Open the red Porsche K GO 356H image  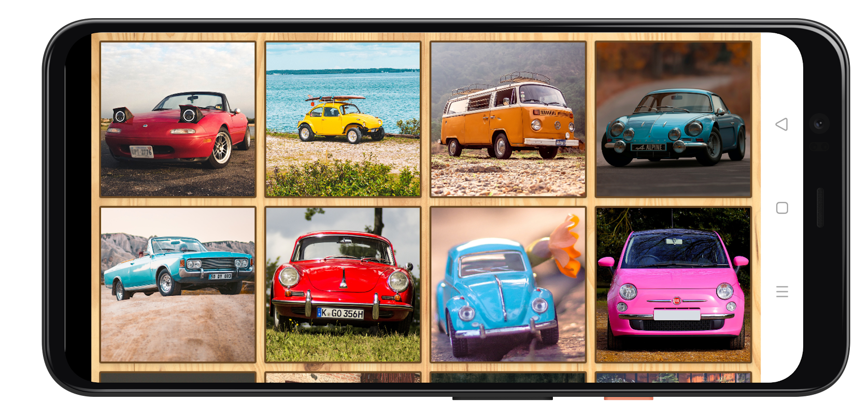click(343, 285)
